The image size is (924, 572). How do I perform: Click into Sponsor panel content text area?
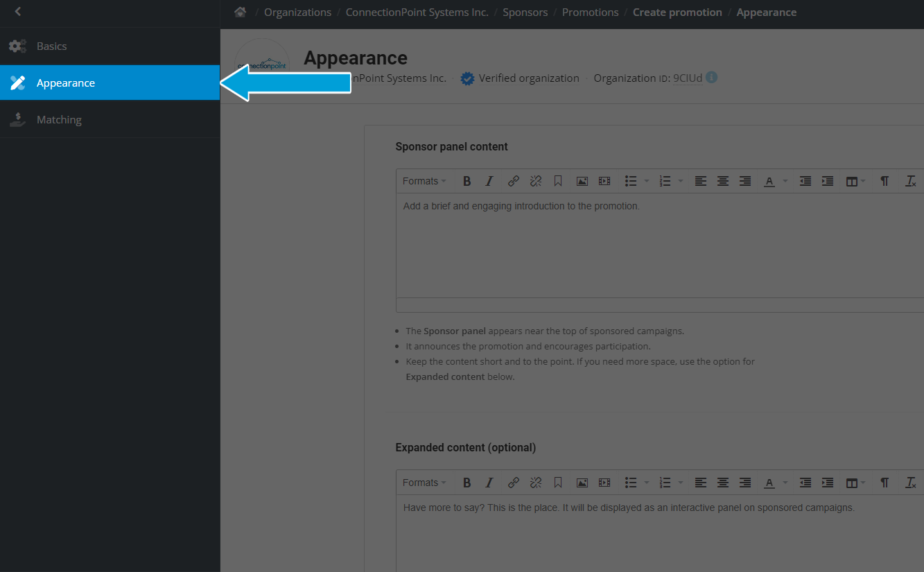(660, 245)
